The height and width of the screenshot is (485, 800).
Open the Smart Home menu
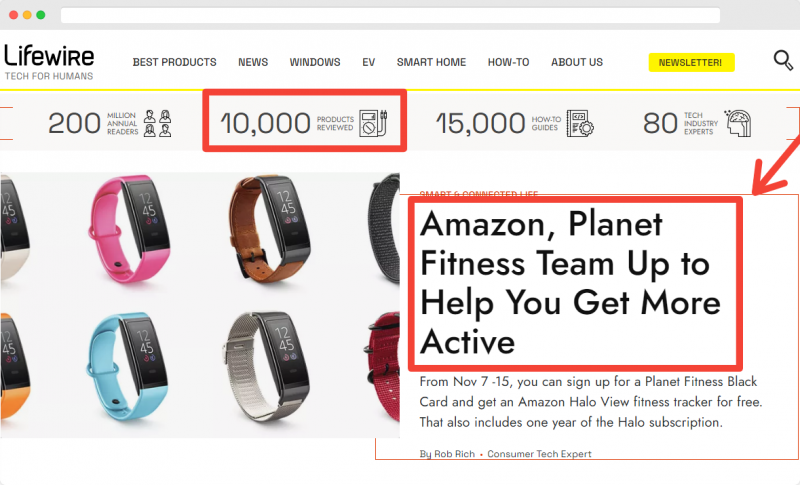point(431,62)
